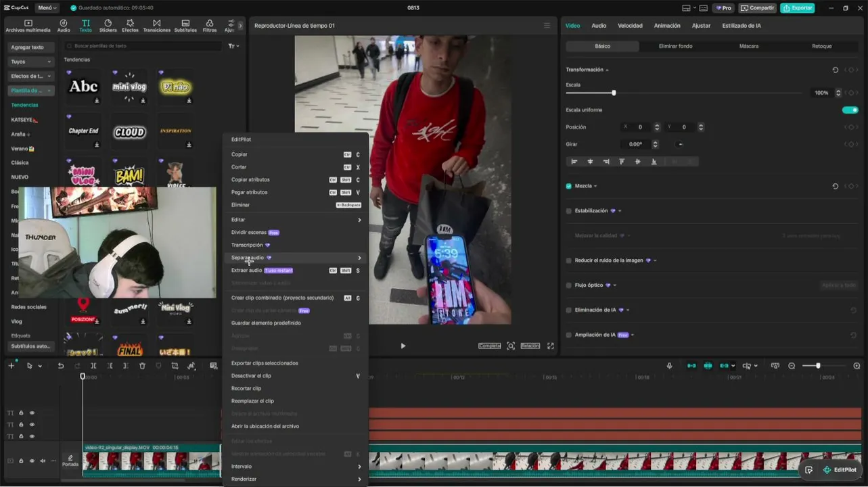Select the CLOUD text template thumbnail

(129, 133)
